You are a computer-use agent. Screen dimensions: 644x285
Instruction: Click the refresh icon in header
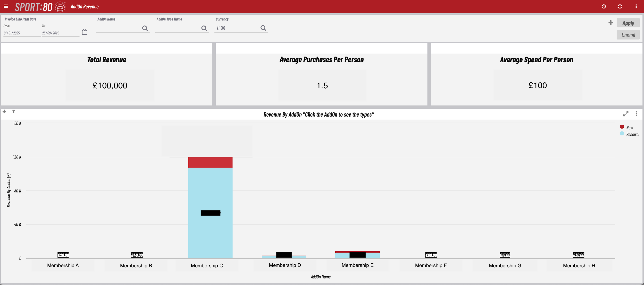pyautogui.click(x=620, y=7)
